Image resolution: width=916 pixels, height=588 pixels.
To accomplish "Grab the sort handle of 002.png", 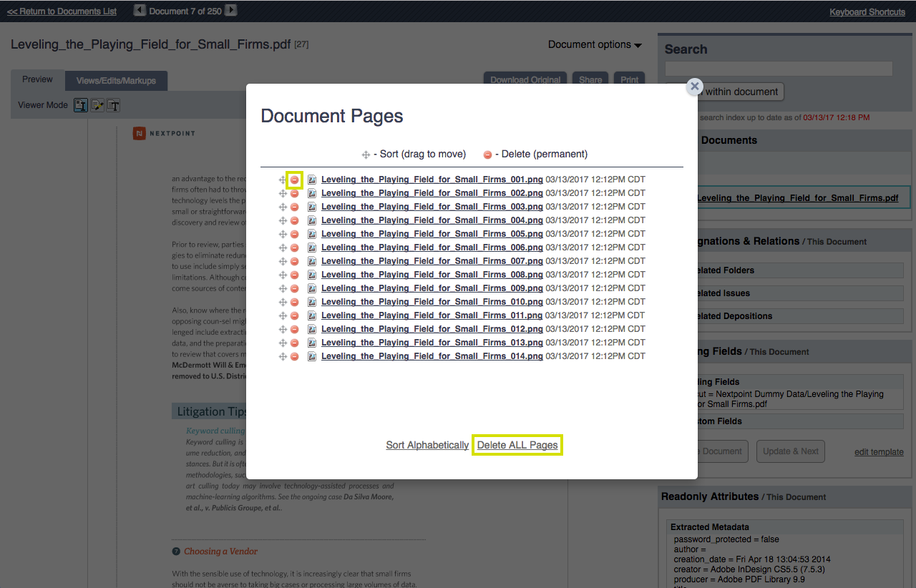I will (x=283, y=193).
